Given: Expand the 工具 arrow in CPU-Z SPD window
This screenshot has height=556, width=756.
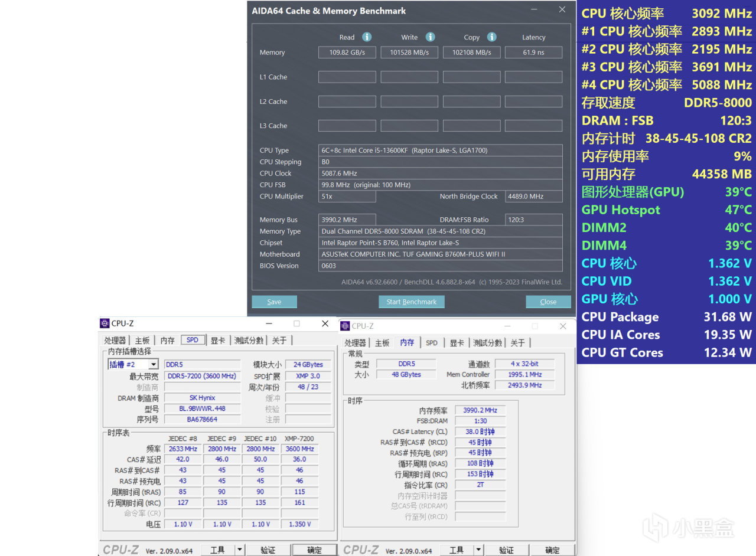Looking at the screenshot, I should coord(240,550).
